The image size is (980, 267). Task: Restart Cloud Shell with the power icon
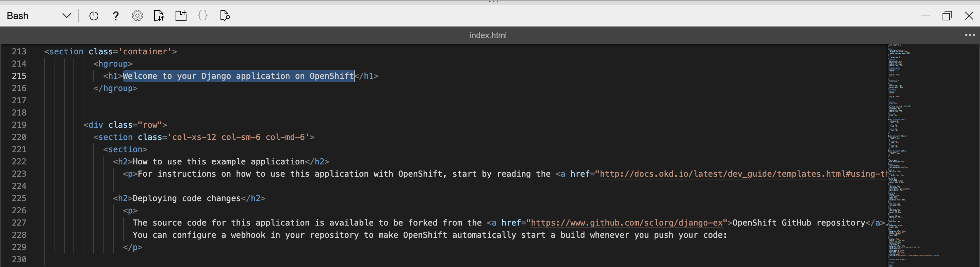[x=94, y=16]
